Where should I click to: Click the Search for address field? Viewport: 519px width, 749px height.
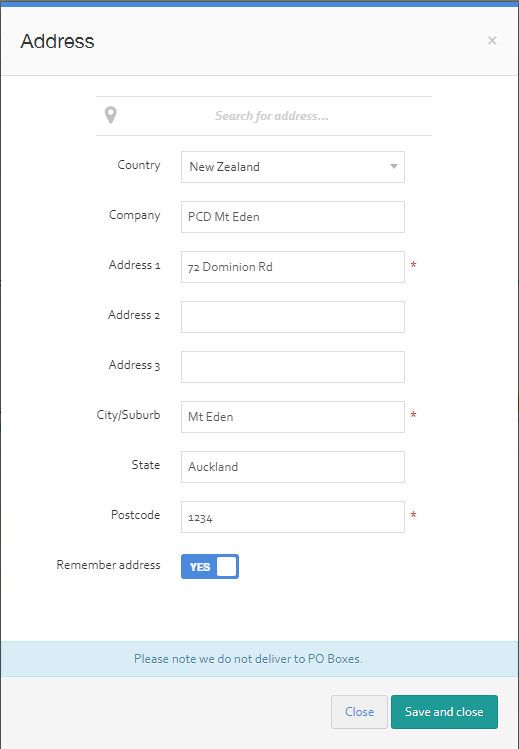[272, 116]
